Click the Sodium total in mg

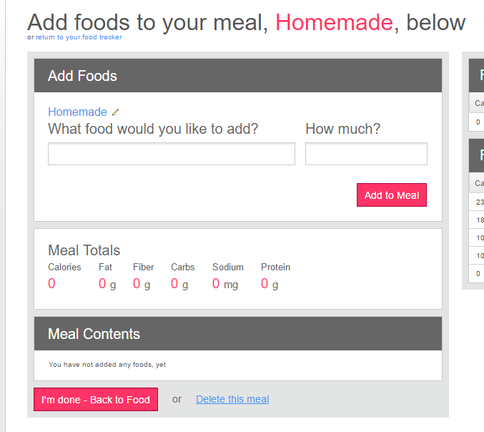tap(225, 284)
